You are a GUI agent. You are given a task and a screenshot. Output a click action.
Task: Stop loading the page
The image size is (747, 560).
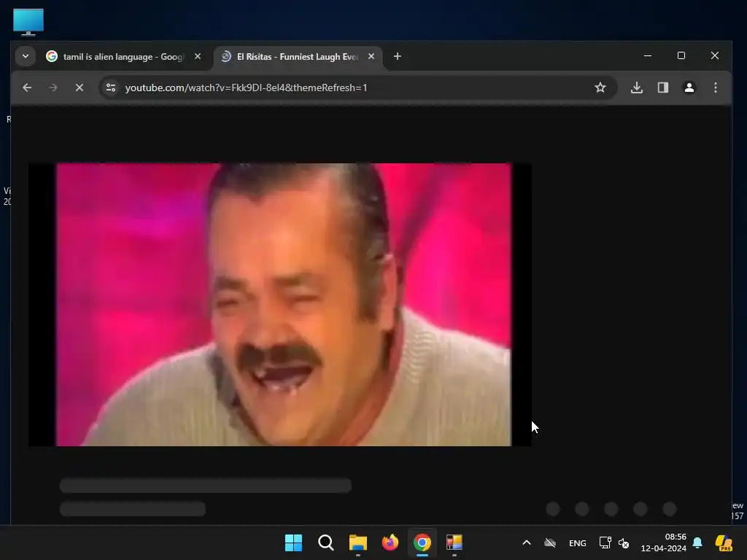[x=80, y=87]
